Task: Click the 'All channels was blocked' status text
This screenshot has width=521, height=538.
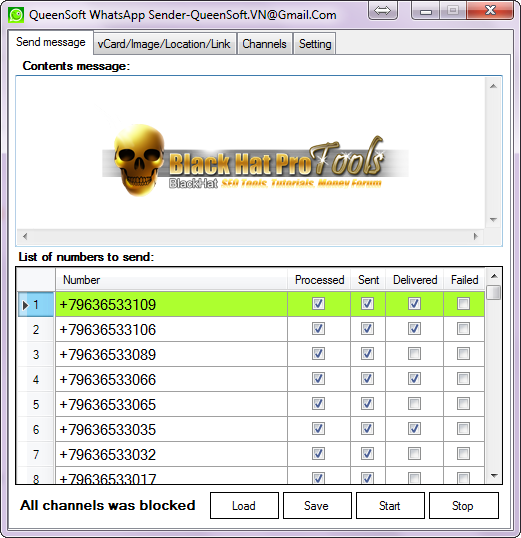Action: click(107, 505)
